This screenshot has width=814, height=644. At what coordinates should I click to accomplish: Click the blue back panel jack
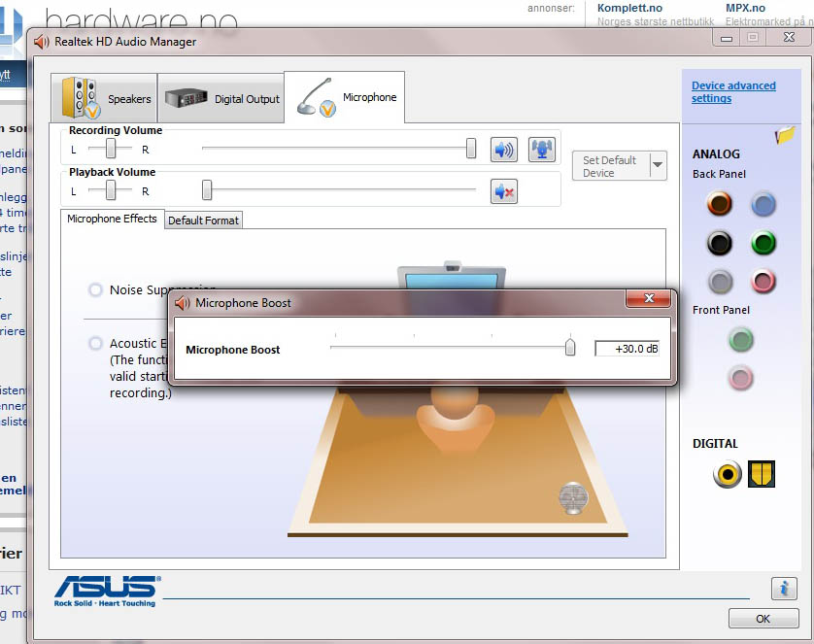point(763,204)
